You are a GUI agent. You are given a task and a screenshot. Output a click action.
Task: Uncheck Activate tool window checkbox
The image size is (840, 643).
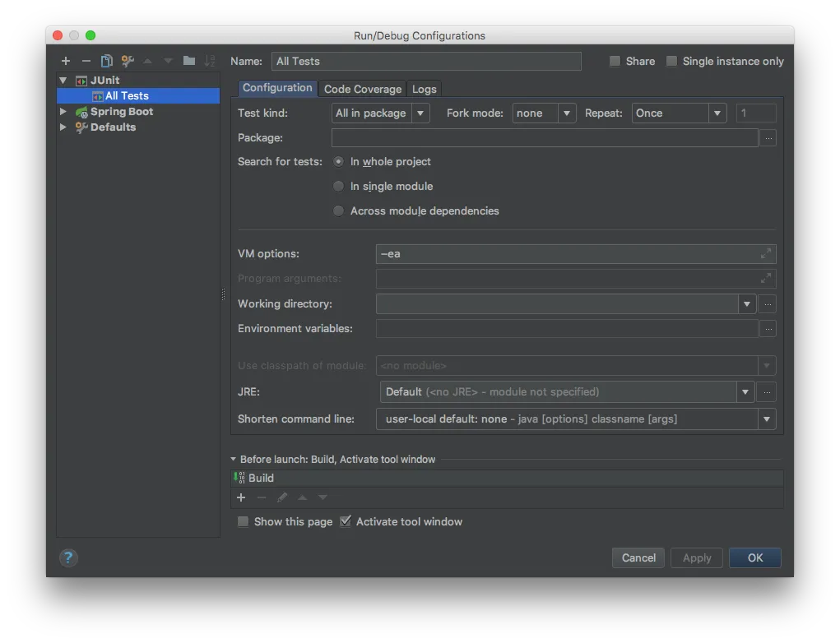coord(346,521)
